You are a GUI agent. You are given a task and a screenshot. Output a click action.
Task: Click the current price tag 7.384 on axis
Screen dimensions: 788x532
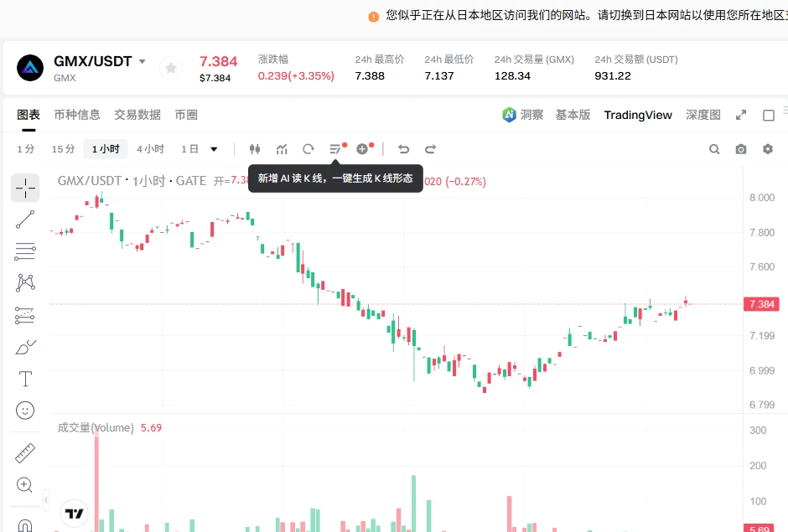click(762, 304)
